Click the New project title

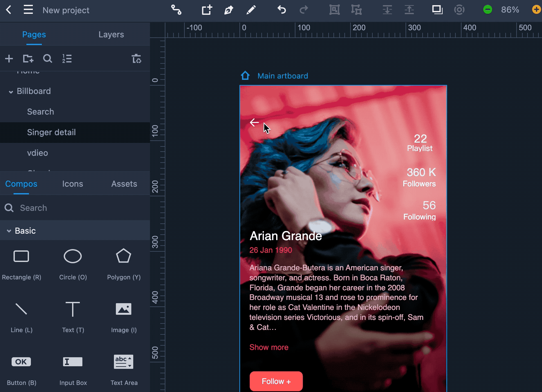[66, 10]
